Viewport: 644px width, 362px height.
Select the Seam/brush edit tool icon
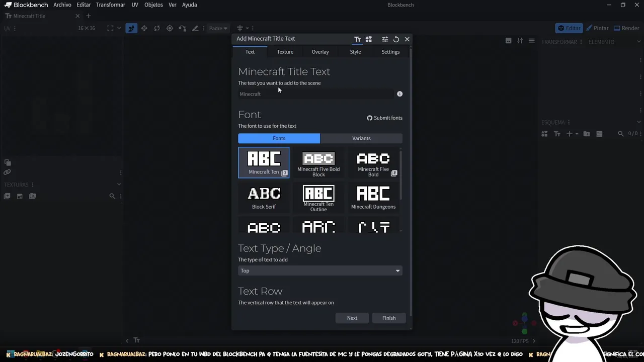(x=195, y=28)
